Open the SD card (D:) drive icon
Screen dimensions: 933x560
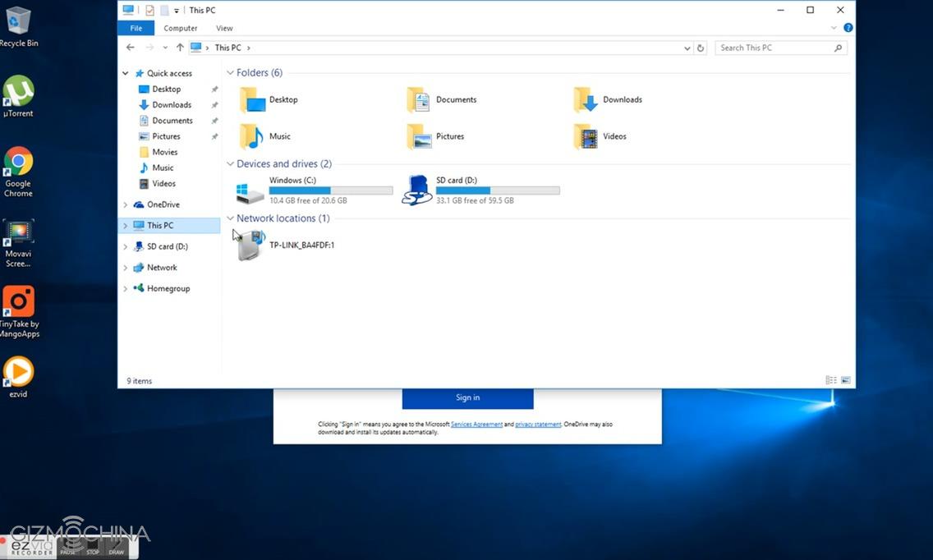click(417, 190)
